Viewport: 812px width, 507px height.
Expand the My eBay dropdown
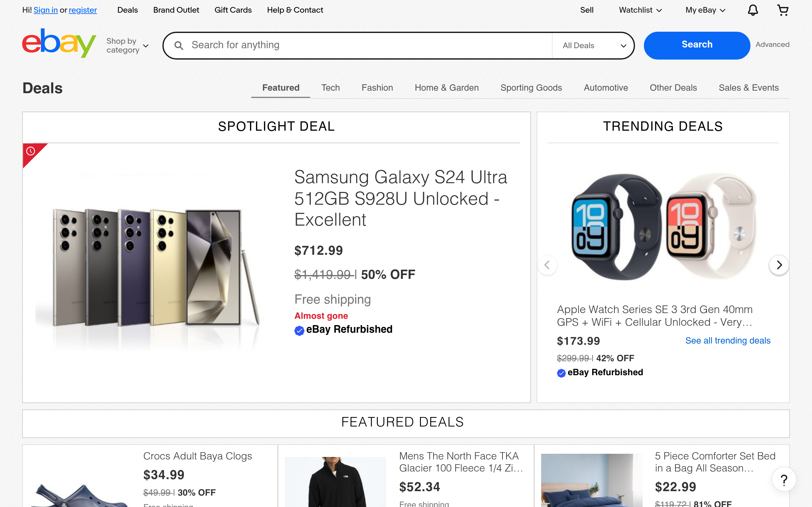click(705, 10)
